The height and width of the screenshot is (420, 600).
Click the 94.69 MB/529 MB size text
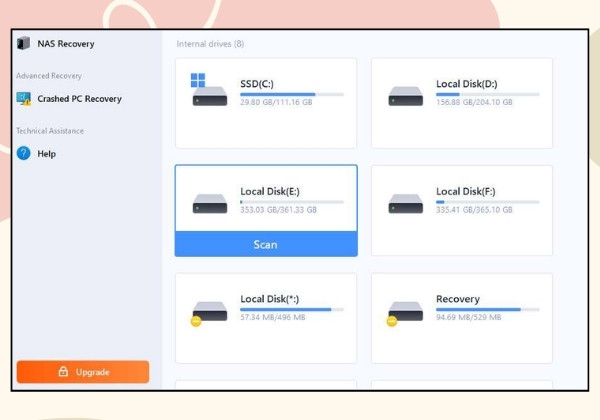(469, 317)
